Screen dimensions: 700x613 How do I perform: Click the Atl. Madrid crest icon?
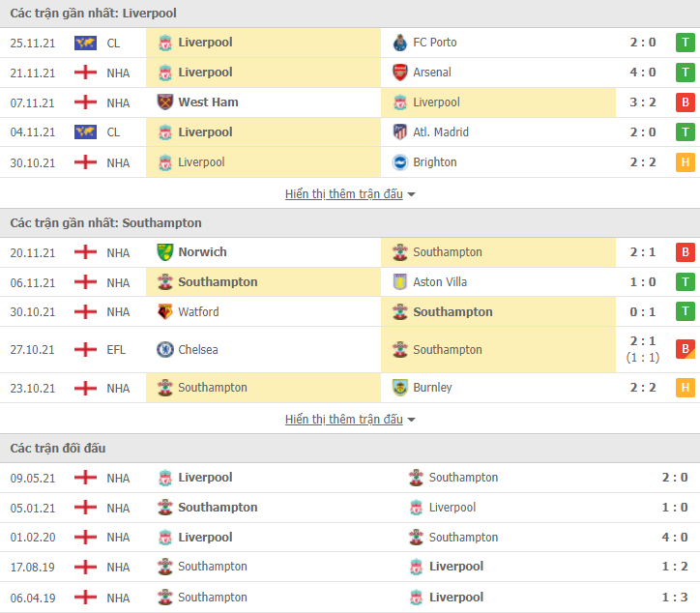click(399, 132)
